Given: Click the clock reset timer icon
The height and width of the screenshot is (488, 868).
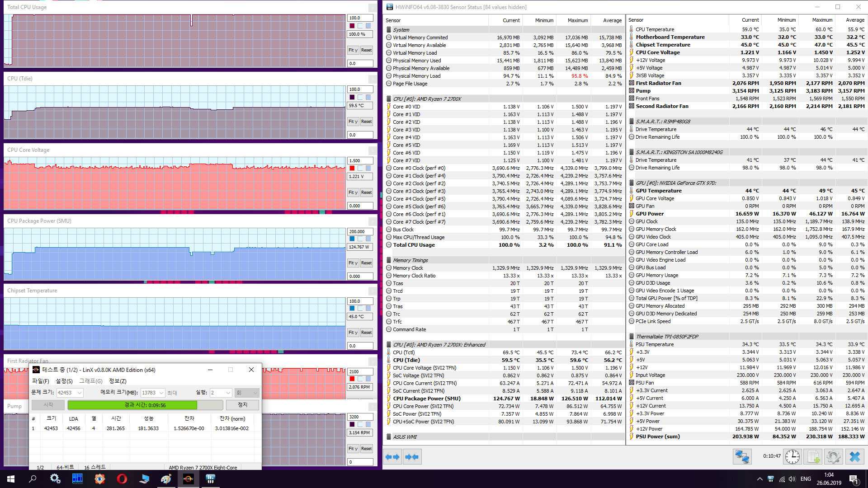Looking at the screenshot, I should click(x=792, y=456).
